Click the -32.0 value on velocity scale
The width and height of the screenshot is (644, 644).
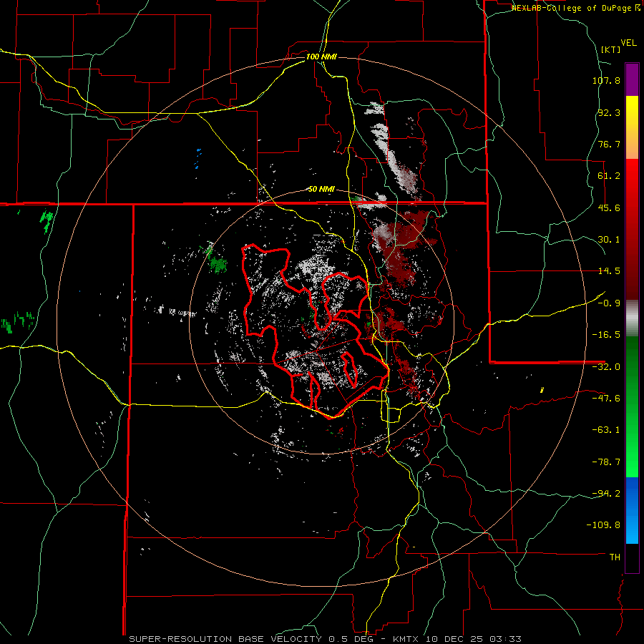click(606, 367)
